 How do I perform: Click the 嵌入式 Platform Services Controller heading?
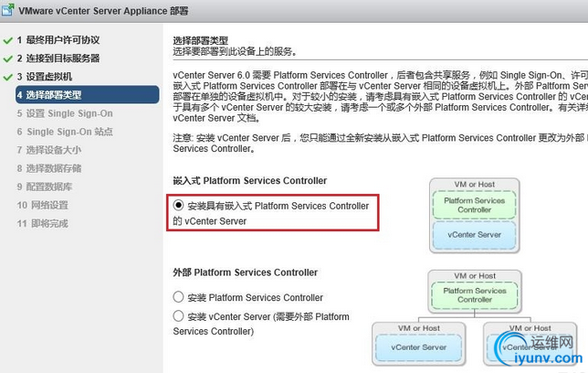(x=250, y=181)
